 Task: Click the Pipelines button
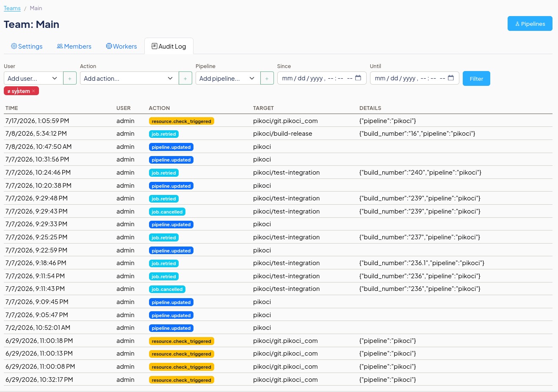pos(530,24)
